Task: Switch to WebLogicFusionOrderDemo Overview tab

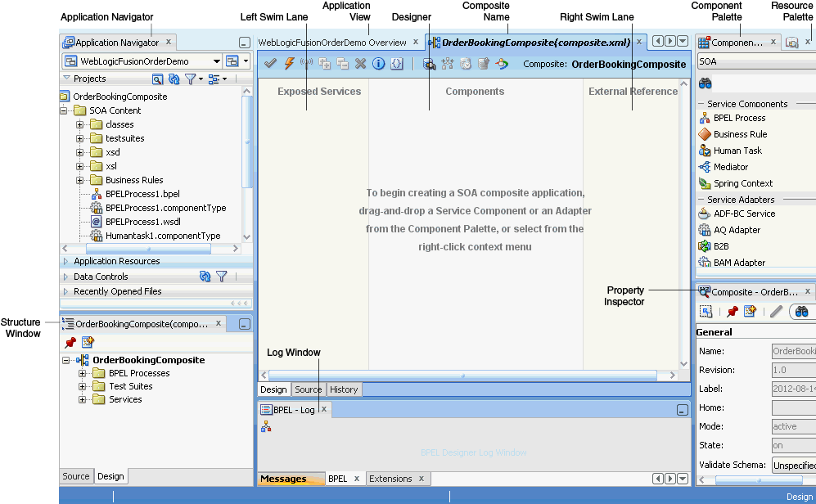Action: tap(332, 43)
